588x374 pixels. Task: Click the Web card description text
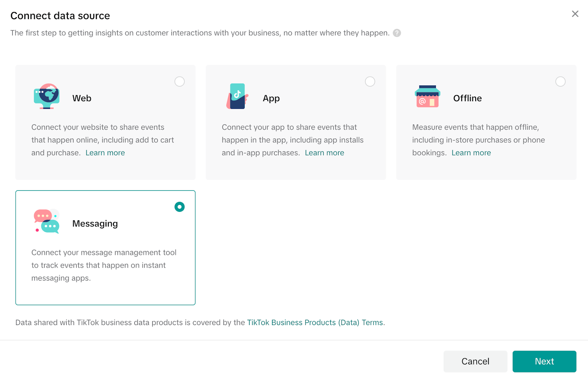103,140
